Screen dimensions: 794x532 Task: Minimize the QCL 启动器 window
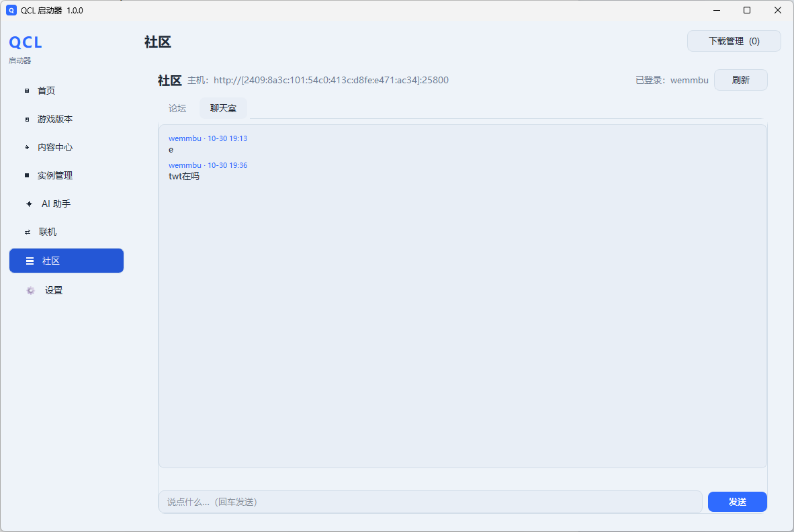point(717,10)
